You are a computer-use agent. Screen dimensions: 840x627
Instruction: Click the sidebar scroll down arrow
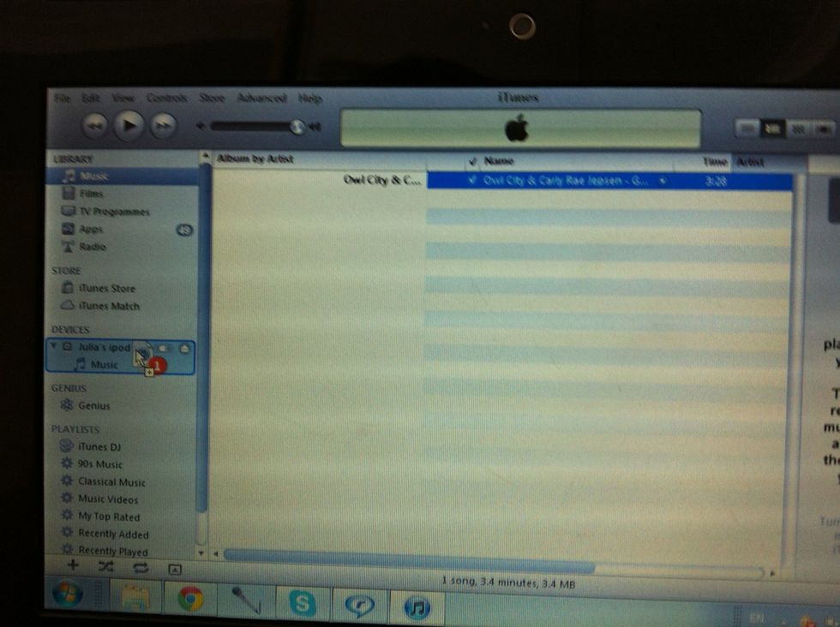click(x=201, y=553)
